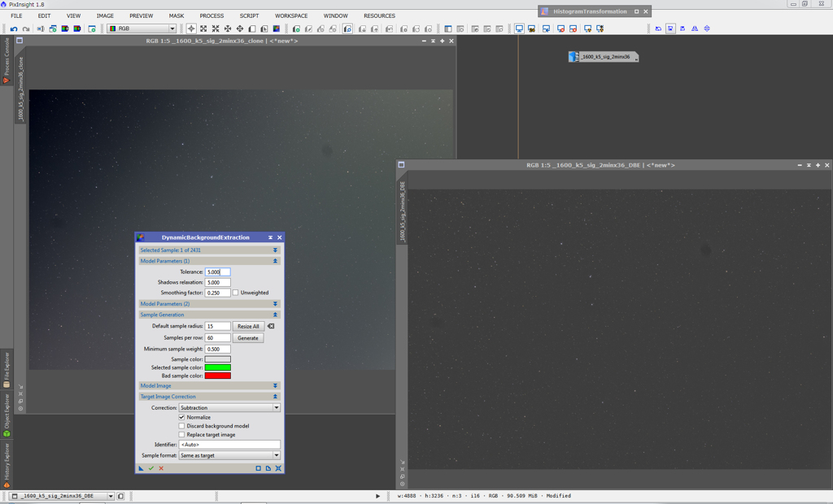Choose the Zoom Out tool

click(x=216, y=28)
